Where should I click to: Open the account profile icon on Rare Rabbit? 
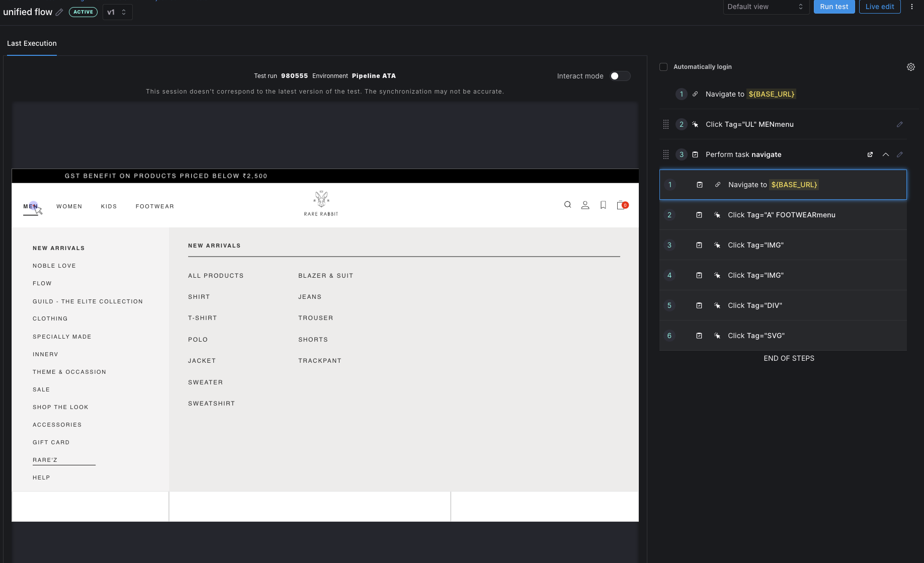(x=585, y=205)
